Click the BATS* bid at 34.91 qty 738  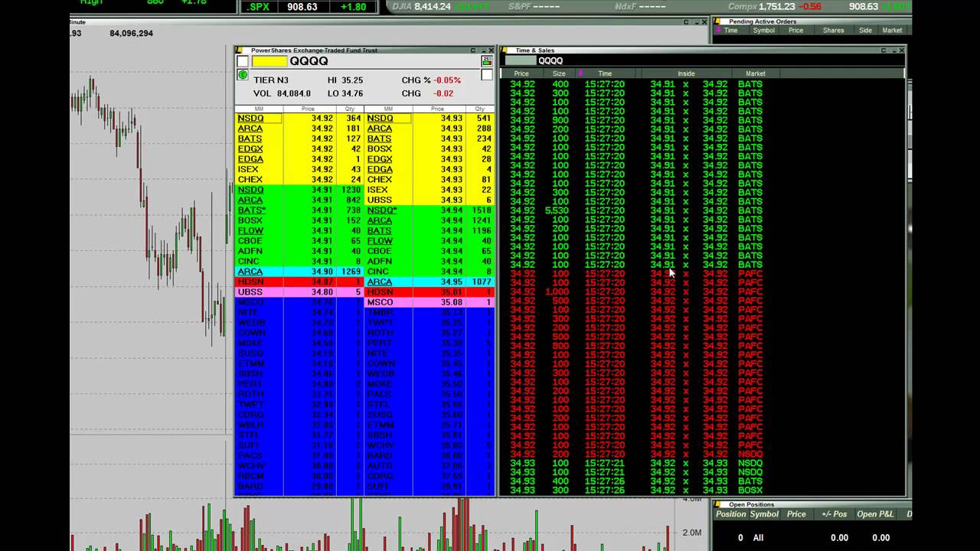coord(299,210)
